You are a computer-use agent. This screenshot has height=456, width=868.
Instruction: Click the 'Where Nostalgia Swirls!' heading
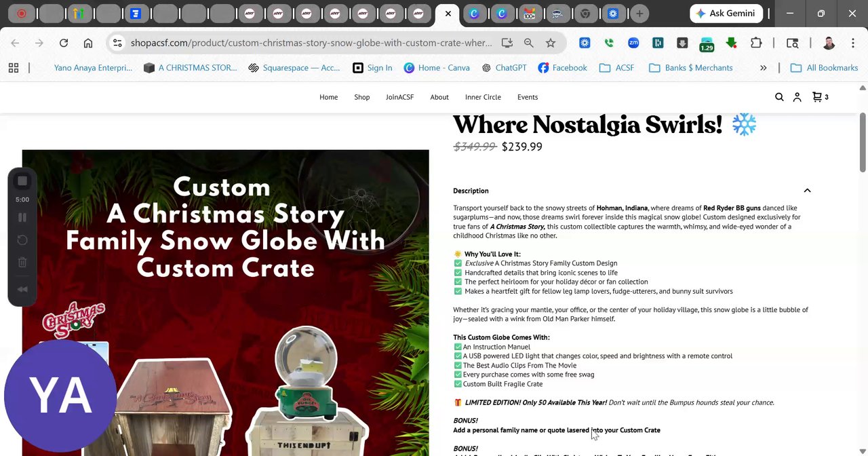coord(587,125)
